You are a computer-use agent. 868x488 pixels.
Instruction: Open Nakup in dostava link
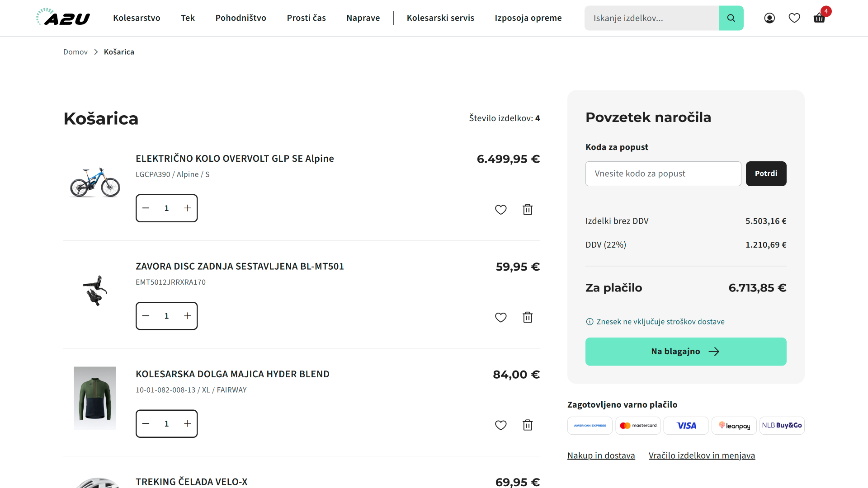point(601,455)
